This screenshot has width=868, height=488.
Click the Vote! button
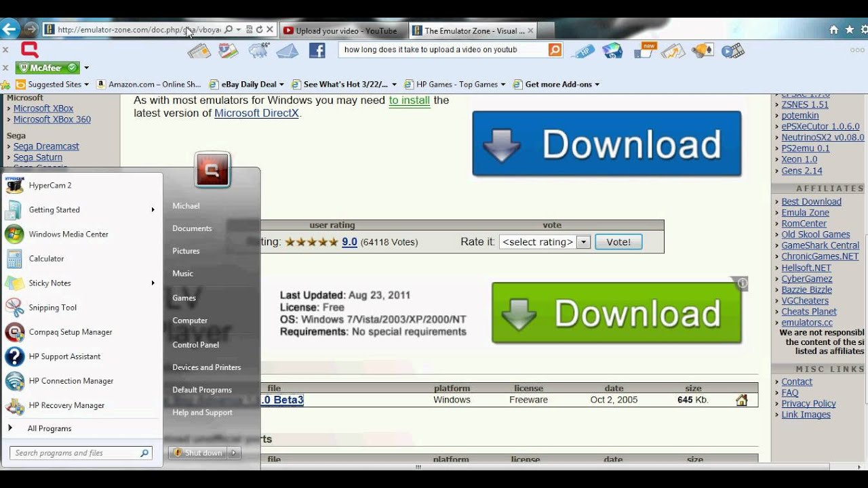pos(618,242)
